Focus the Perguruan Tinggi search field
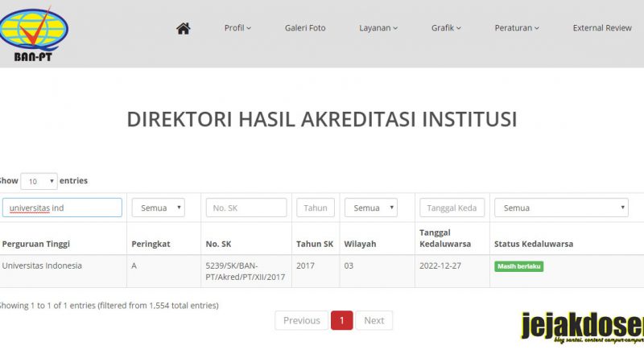 tap(63, 208)
